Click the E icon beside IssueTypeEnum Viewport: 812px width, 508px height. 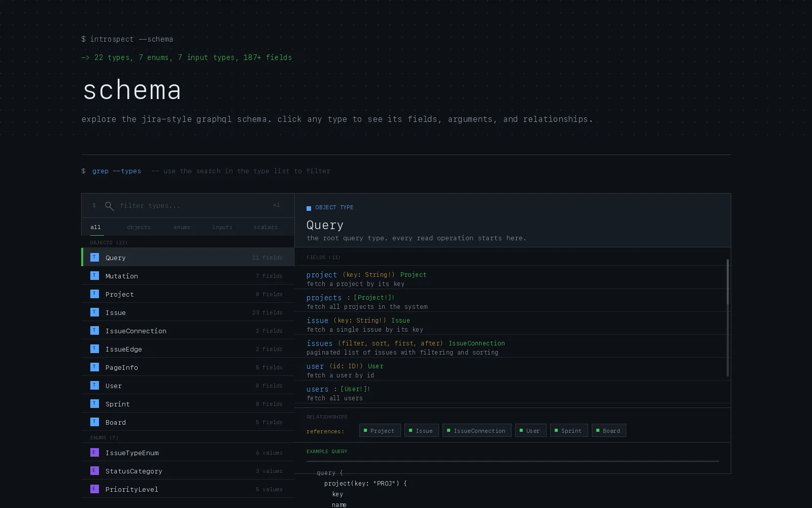pos(94,452)
